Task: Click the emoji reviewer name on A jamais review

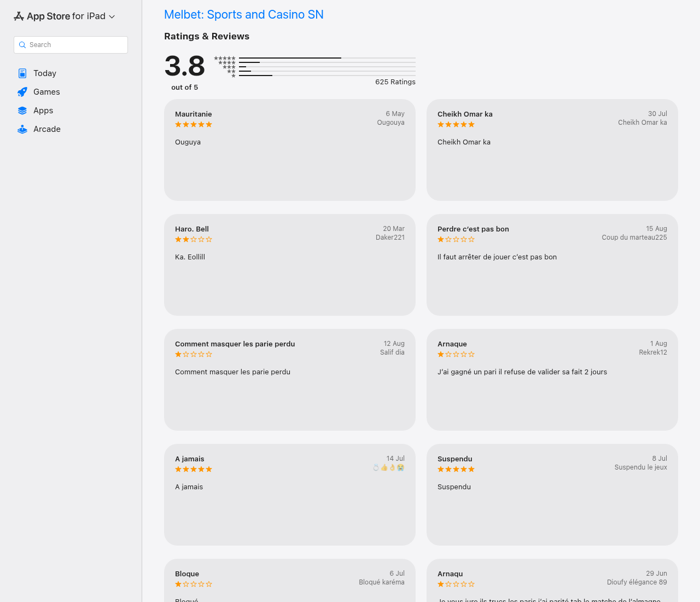Action: pyautogui.click(x=389, y=467)
